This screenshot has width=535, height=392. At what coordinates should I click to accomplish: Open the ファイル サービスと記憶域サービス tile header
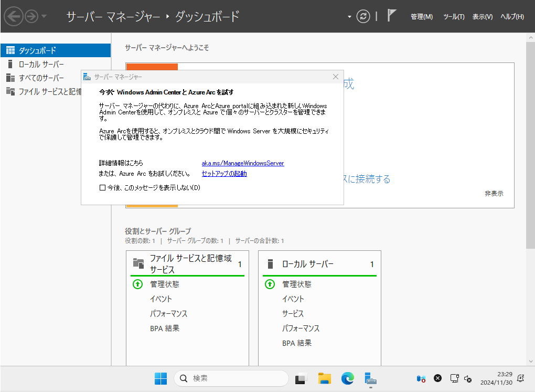point(187,263)
